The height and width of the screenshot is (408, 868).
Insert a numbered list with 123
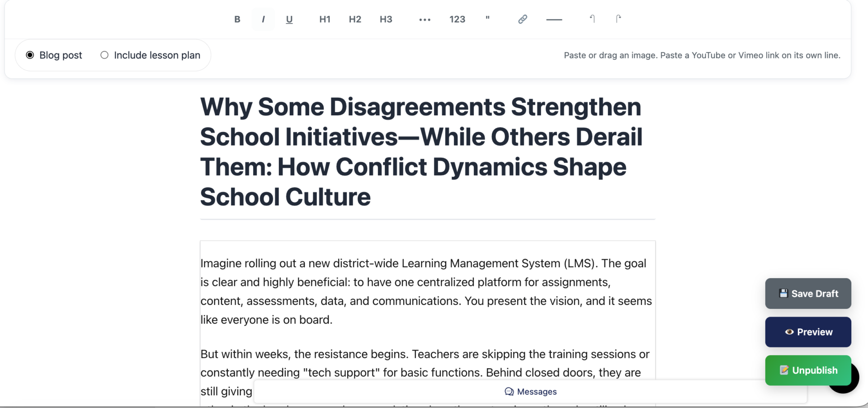pyautogui.click(x=457, y=19)
